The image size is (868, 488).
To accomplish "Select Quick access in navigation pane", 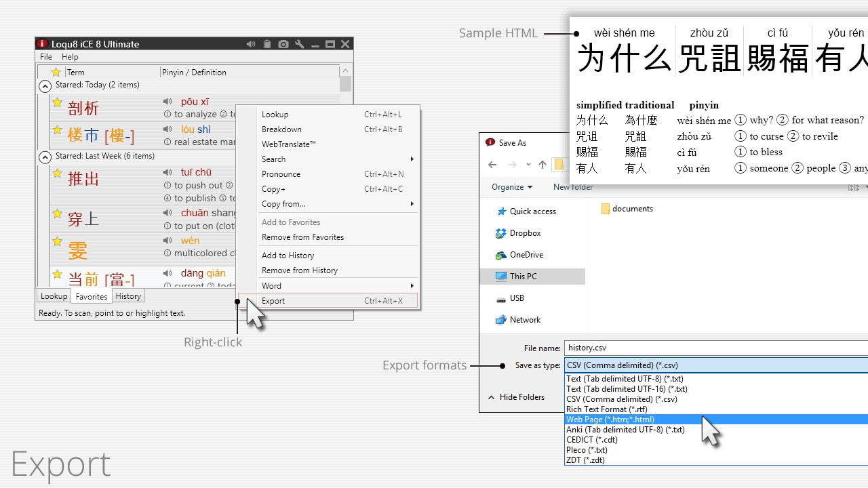I will [x=532, y=211].
